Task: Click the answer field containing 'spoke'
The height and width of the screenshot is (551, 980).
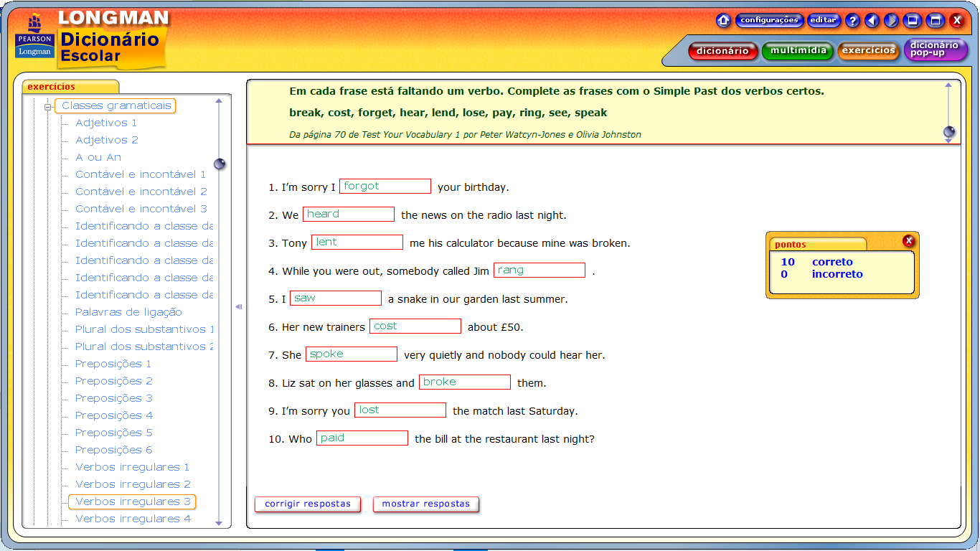Action: (x=352, y=354)
